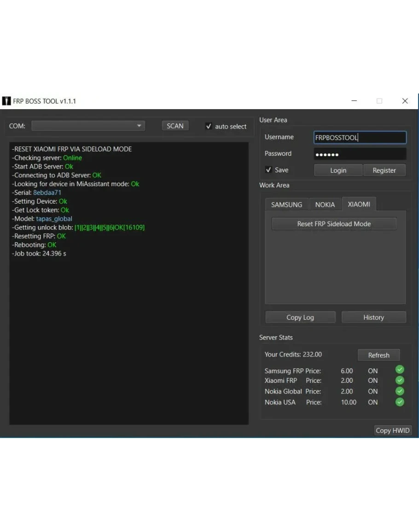Switch to the SAMSUNG tab

tap(286, 205)
